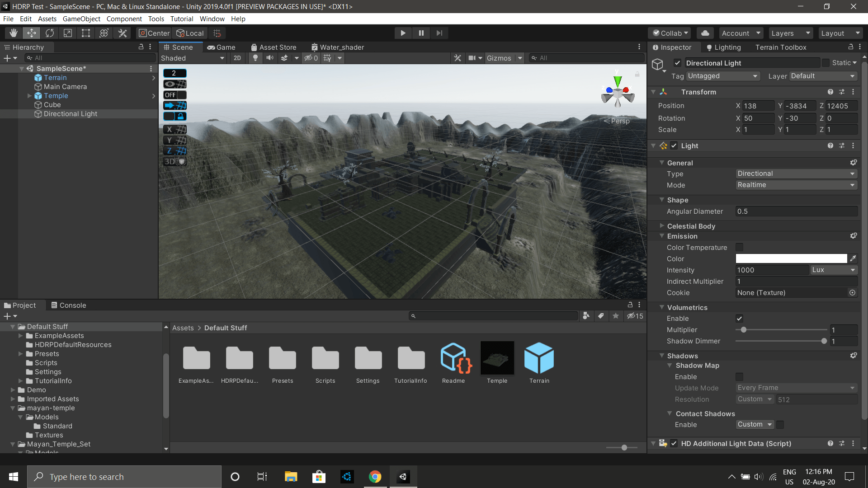Step forward one frame
868x488 pixels.
(x=439, y=33)
